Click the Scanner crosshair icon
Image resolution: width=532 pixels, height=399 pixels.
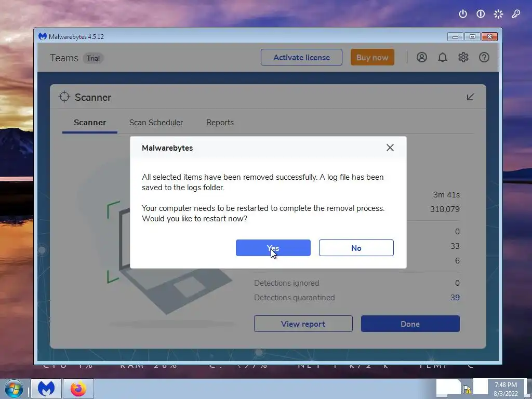(64, 97)
